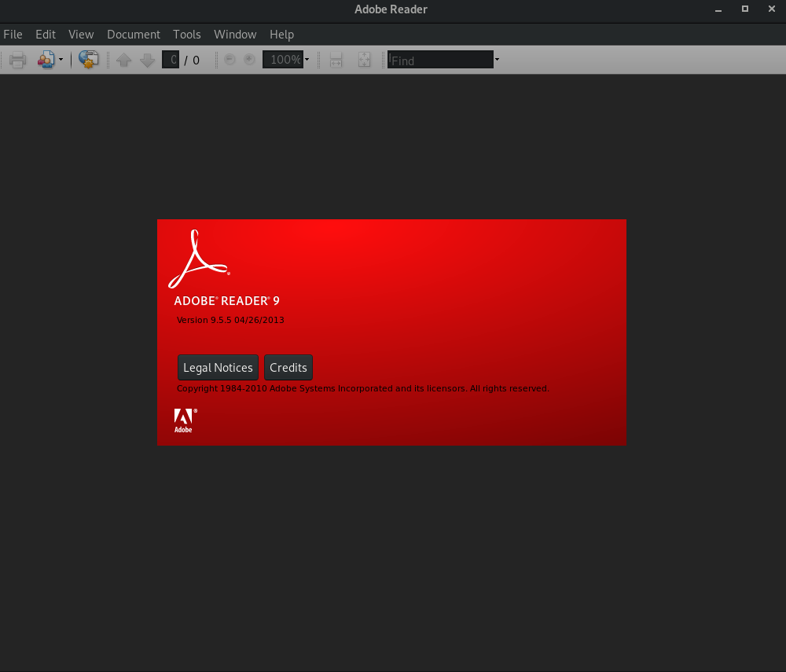Image resolution: width=786 pixels, height=672 pixels.
Task: Close the Adobe Reader window
Action: [x=772, y=9]
